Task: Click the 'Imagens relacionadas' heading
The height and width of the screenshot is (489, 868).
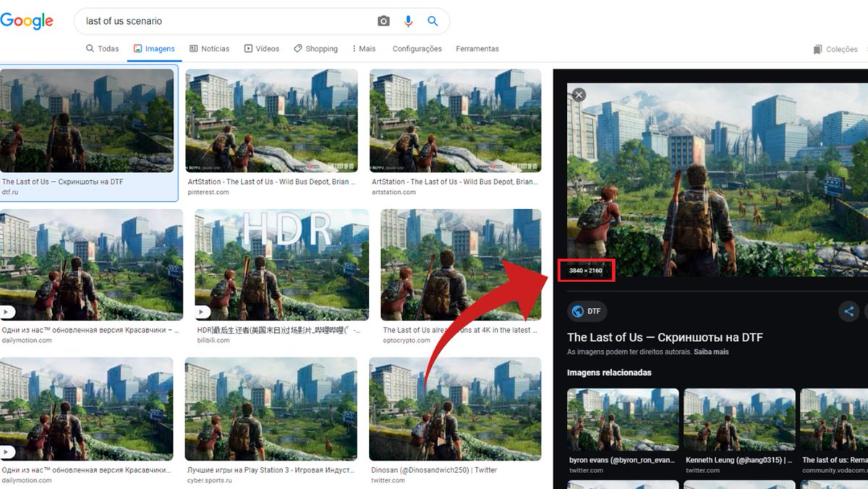Action: pyautogui.click(x=609, y=373)
